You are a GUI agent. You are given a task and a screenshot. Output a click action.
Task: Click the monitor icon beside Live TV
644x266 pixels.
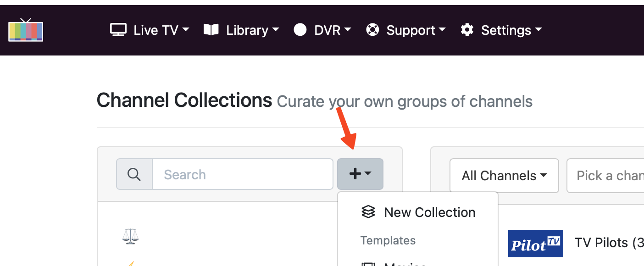point(118,30)
